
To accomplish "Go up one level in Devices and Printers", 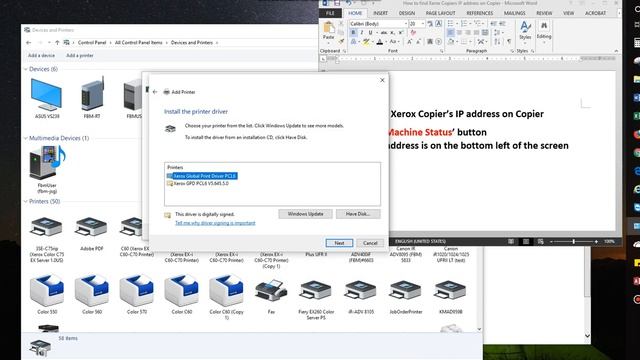I will [x=57, y=42].
